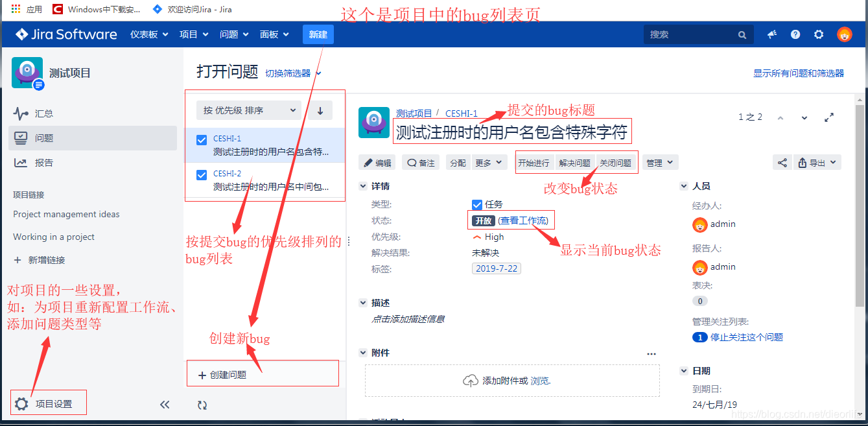Click 开始进行 start progress button
Image resolution: width=868 pixels, height=426 pixels.
534,163
